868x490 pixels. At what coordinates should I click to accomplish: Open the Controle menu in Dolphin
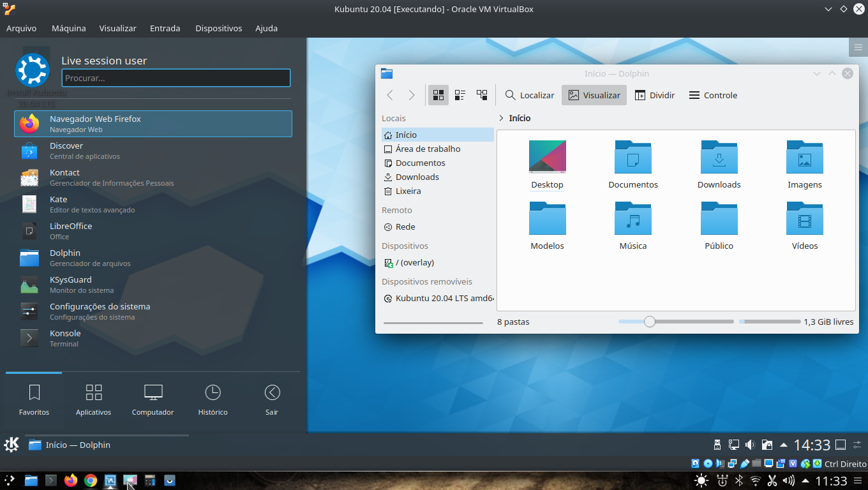(x=712, y=94)
